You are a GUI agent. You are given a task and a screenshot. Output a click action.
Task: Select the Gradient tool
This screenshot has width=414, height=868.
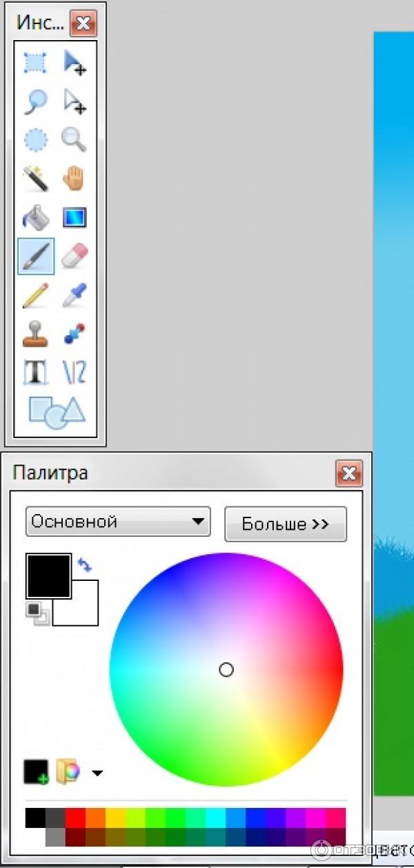(75, 218)
